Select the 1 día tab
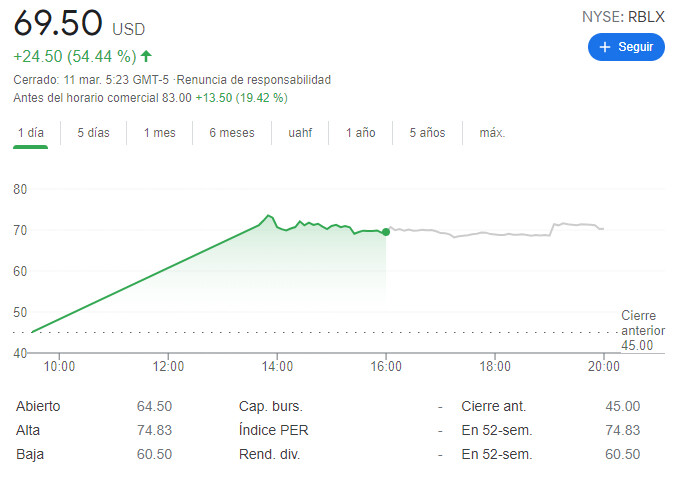This screenshot has height=482, width=697. tap(31, 133)
